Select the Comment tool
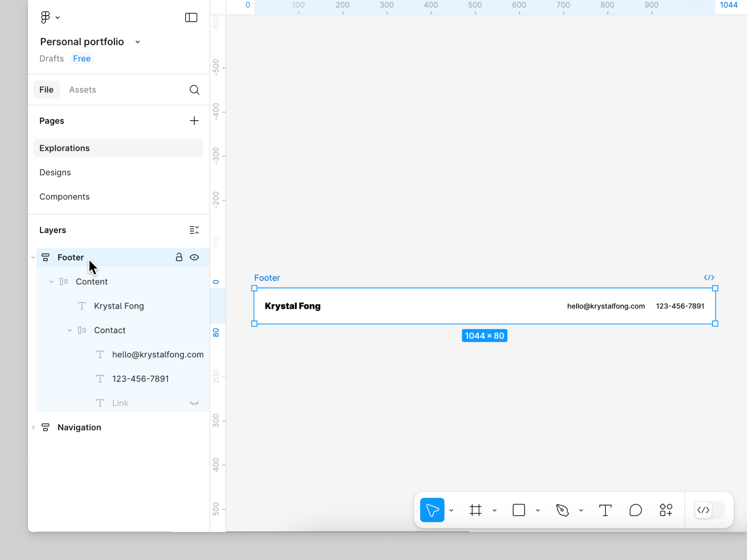747x560 pixels. 635,510
